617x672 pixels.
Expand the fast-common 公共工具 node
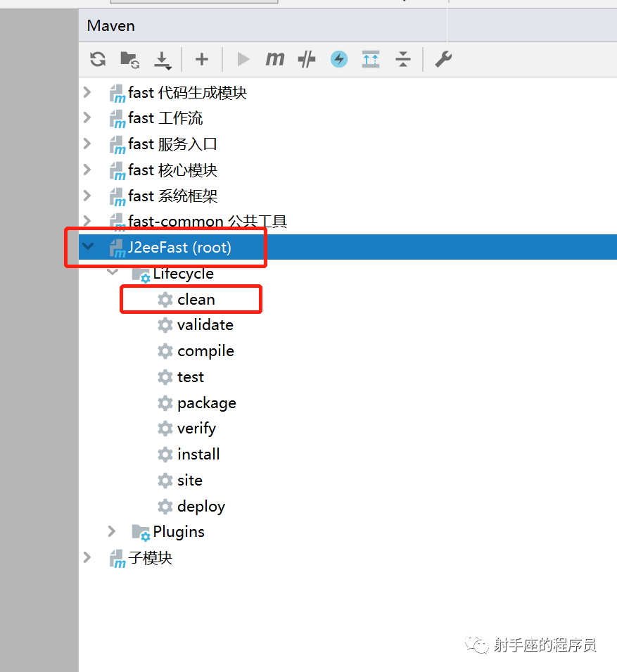[87, 221]
